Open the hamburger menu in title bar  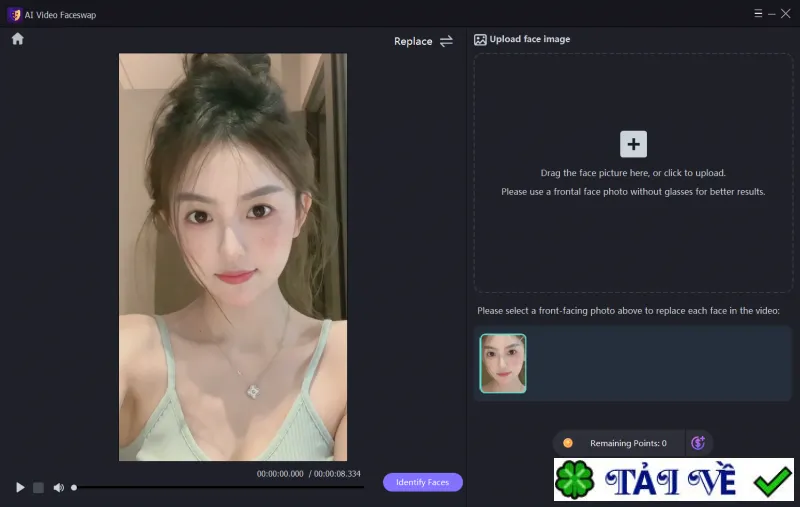pos(758,13)
